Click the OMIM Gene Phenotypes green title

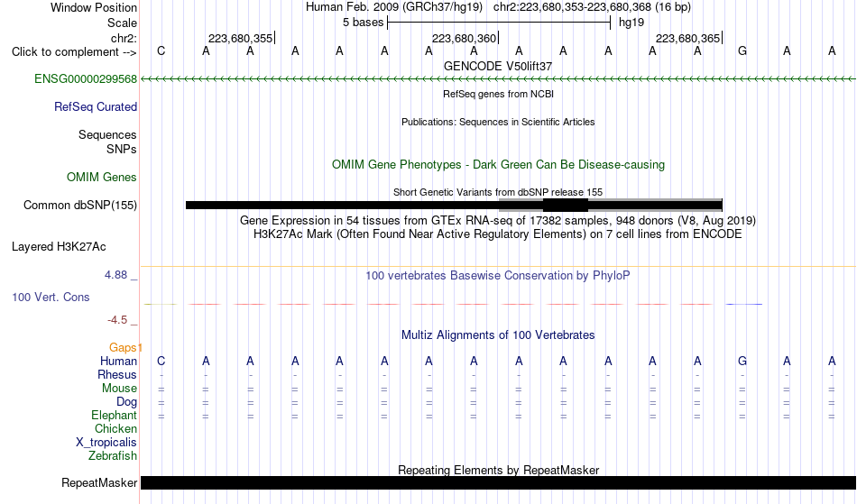[498, 164]
